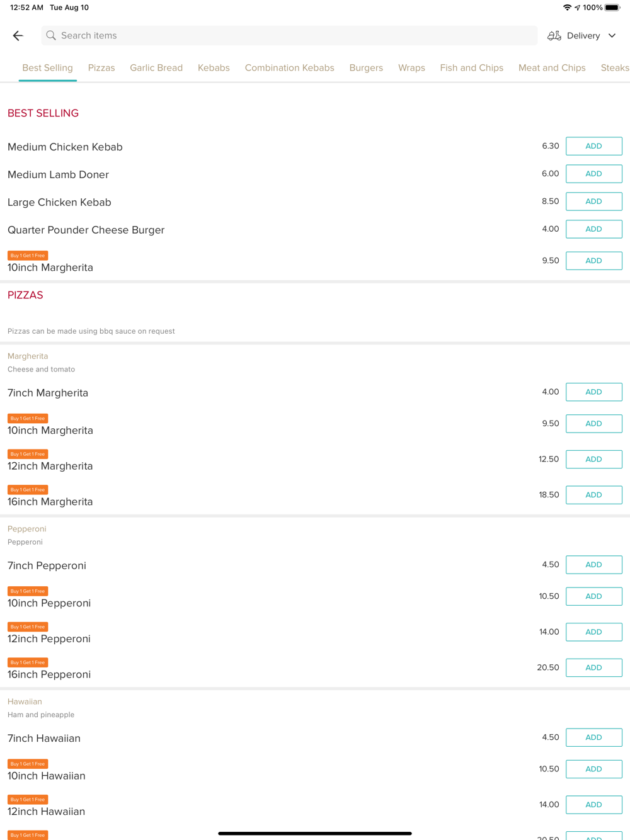Screen dimensions: 630x840
Task: Tap the back arrow icon
Action: [18, 36]
